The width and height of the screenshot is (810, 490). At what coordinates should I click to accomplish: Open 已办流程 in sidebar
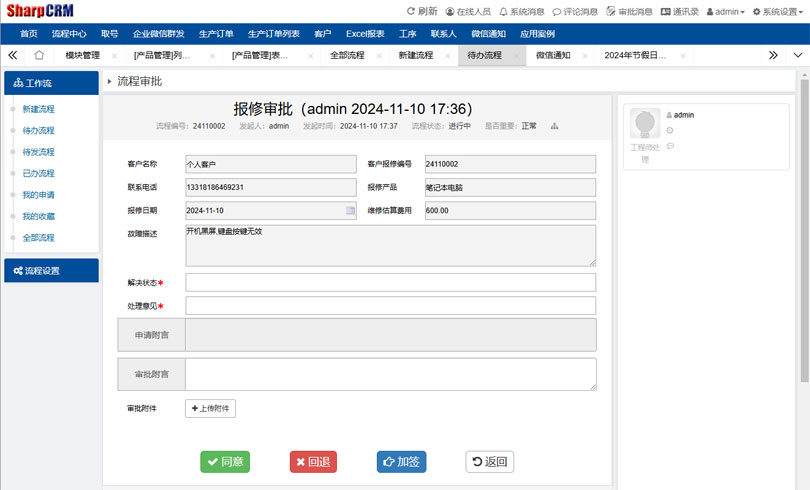click(x=38, y=173)
